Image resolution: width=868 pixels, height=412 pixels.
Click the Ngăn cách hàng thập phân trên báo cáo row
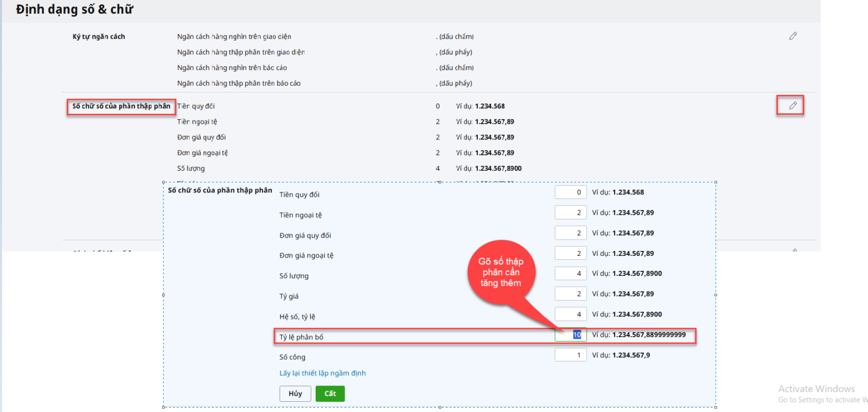[239, 83]
